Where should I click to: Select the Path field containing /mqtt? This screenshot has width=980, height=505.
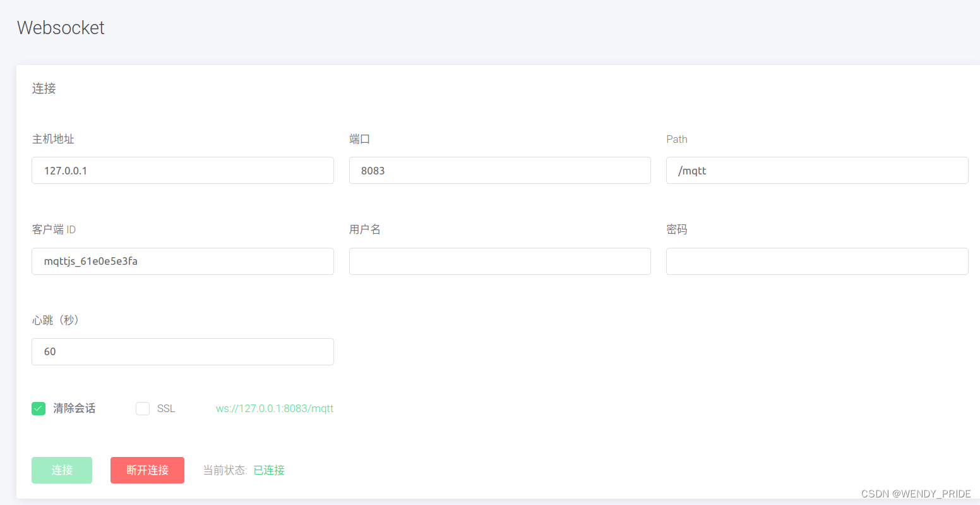click(x=816, y=170)
